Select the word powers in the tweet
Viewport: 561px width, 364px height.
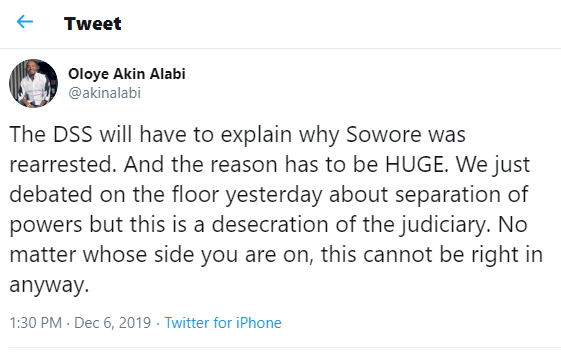point(46,226)
